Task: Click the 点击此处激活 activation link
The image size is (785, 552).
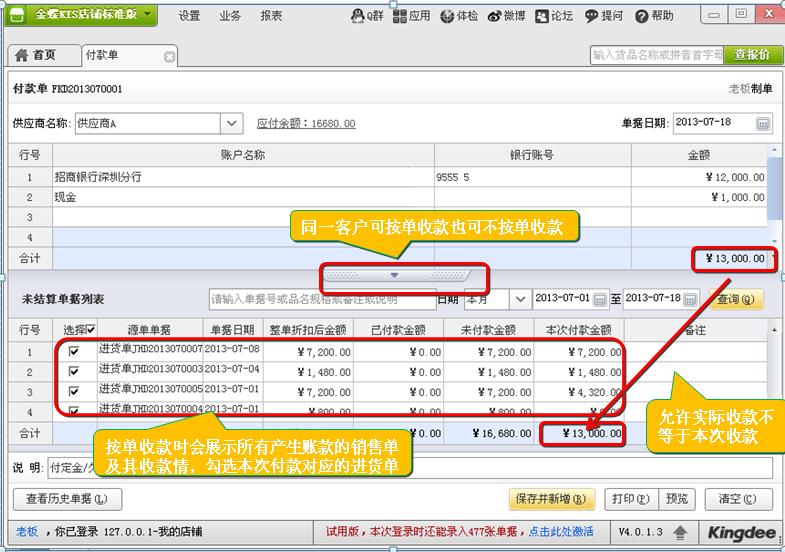Action: tap(561, 531)
